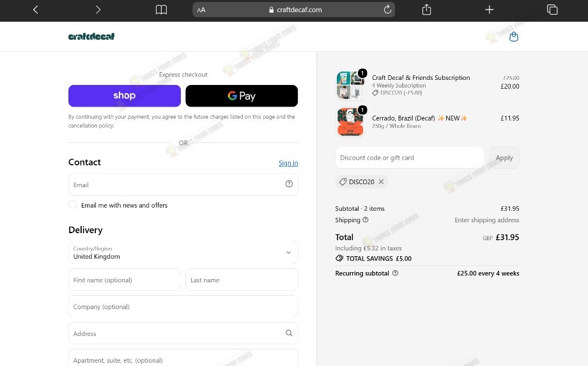588x366 pixels.
Task: Click the First name (optional) field
Action: (125, 280)
